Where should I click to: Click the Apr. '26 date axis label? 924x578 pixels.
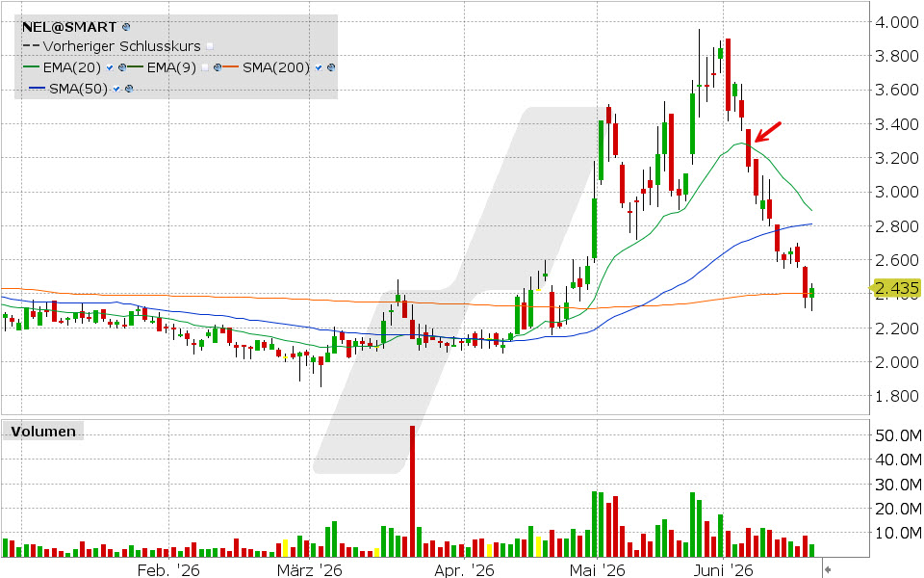click(x=464, y=569)
